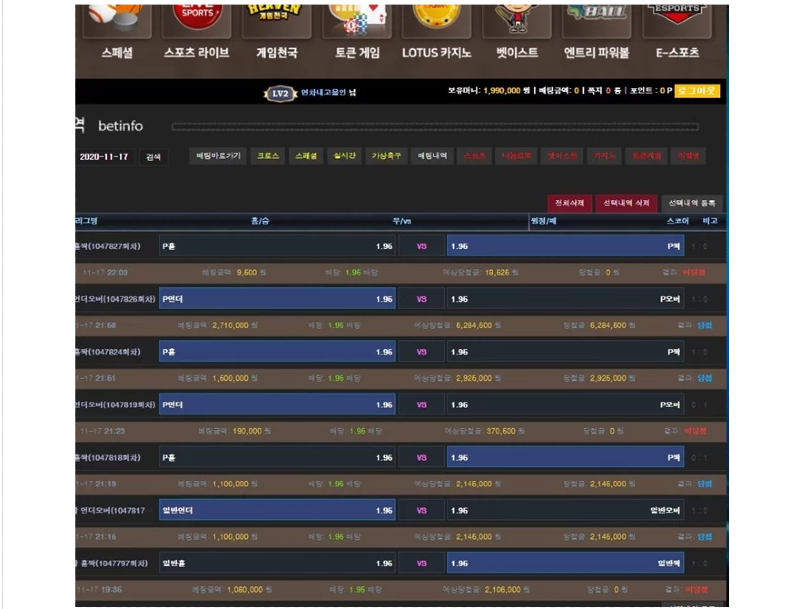Switch to the 크로스 filter tab
Screen dimensions: 800x609
tap(268, 156)
